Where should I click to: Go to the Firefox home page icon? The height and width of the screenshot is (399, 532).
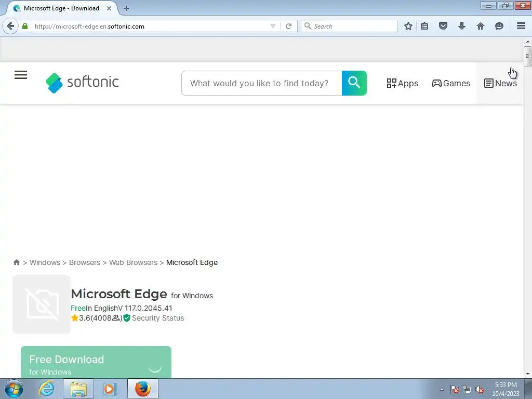pos(481,26)
